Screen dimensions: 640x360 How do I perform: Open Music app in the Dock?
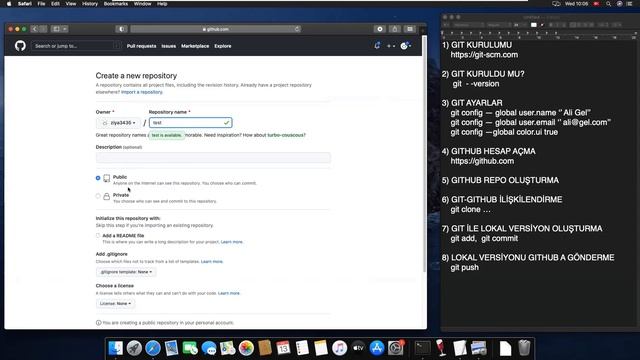pyautogui.click(x=339, y=348)
